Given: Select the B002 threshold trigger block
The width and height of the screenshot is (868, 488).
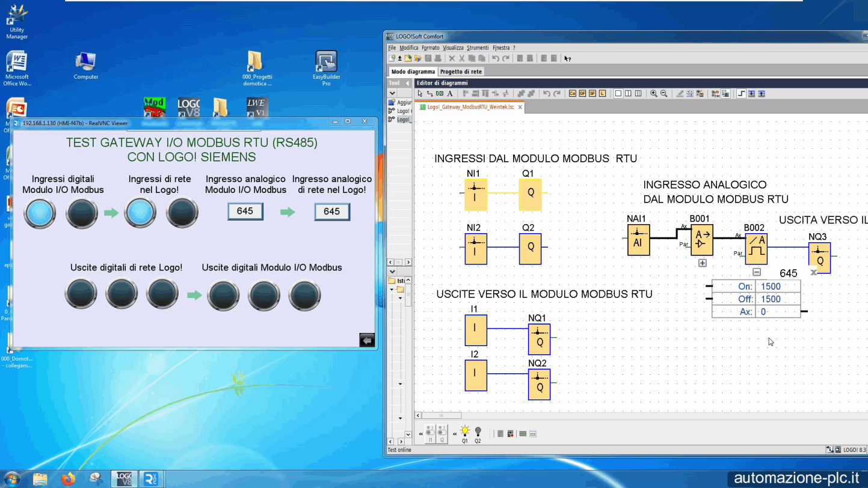Looking at the screenshot, I should [x=756, y=249].
